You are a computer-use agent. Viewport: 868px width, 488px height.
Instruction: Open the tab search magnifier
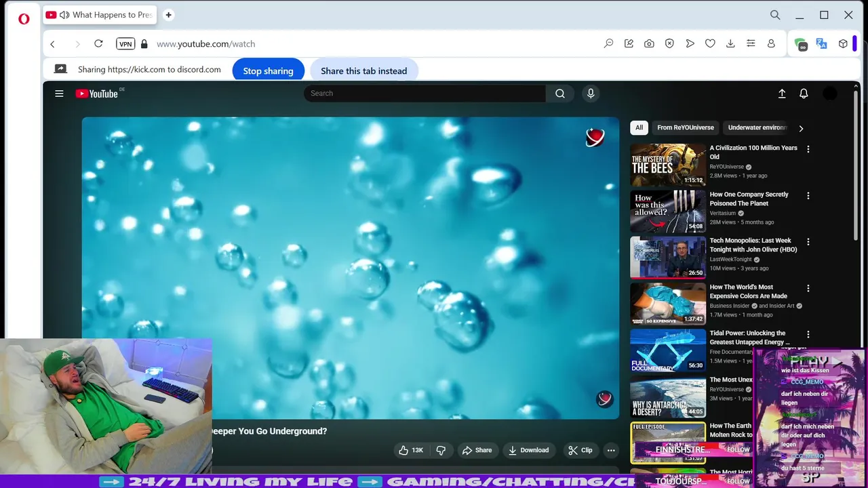(x=775, y=15)
